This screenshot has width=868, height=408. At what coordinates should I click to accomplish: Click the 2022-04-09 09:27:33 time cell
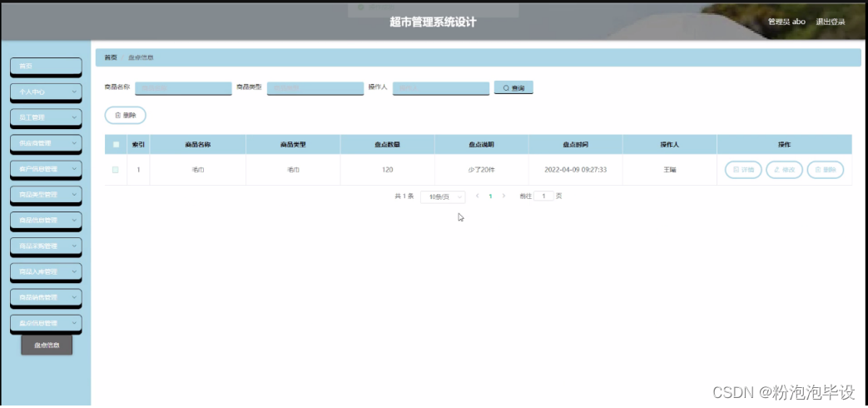pyautogui.click(x=576, y=169)
